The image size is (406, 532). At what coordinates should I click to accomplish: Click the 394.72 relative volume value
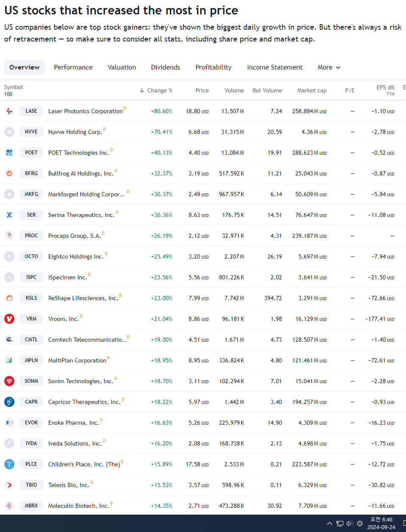pos(273,298)
